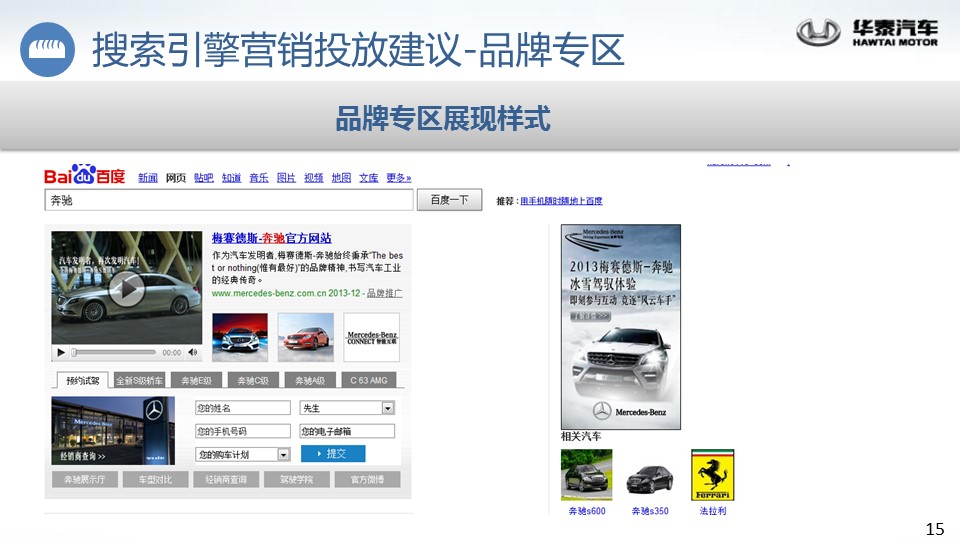The width and height of the screenshot is (960, 540).
Task: Submit the form with 提交 button
Action: (333, 454)
